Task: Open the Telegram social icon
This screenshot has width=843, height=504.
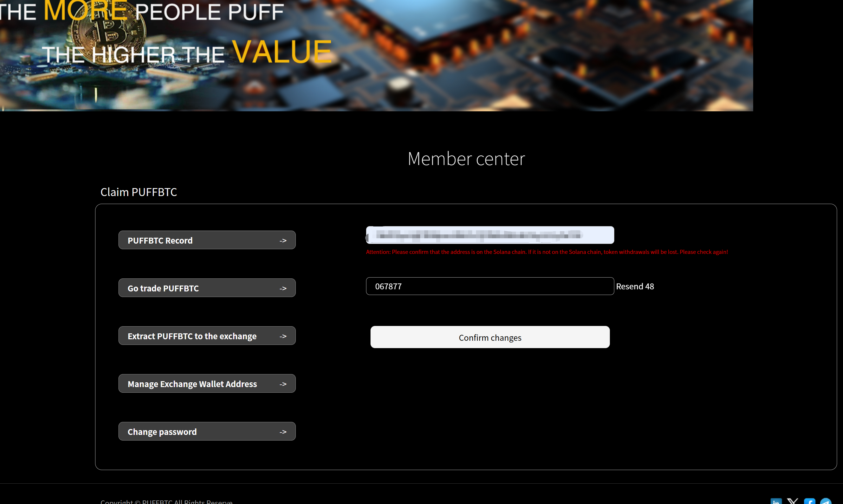Action: click(x=826, y=502)
